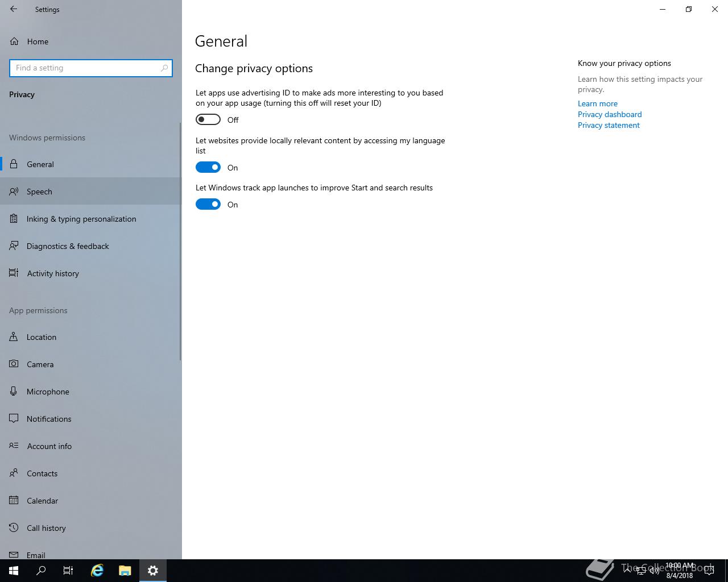Click the Contacts icon

[14, 473]
